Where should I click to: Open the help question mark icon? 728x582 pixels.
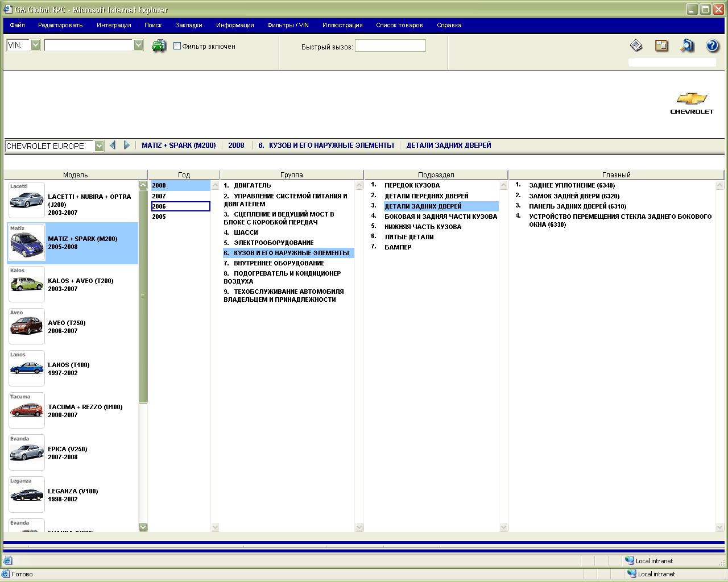coord(712,45)
